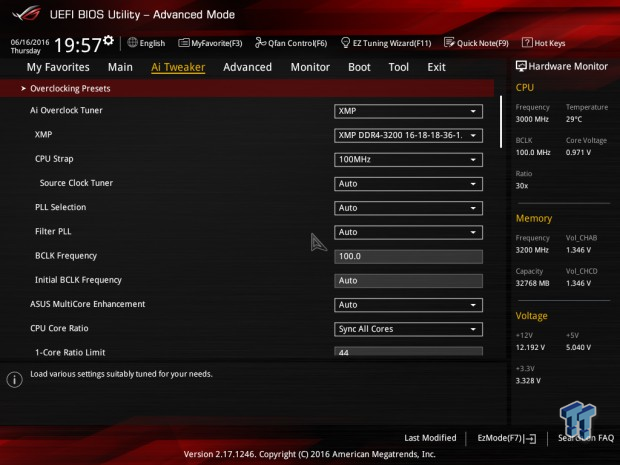Click the CPU temperature value 29°C
The width and height of the screenshot is (620, 465).
(574, 119)
